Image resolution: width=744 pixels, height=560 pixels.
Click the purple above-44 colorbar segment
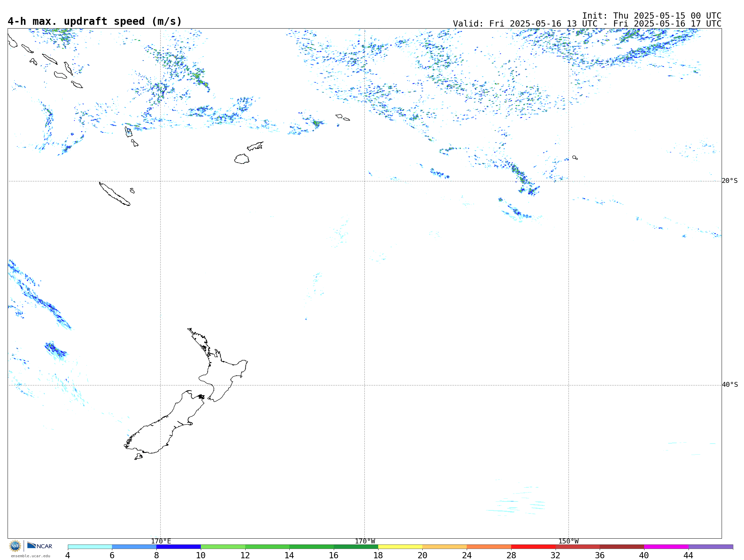pos(711,547)
